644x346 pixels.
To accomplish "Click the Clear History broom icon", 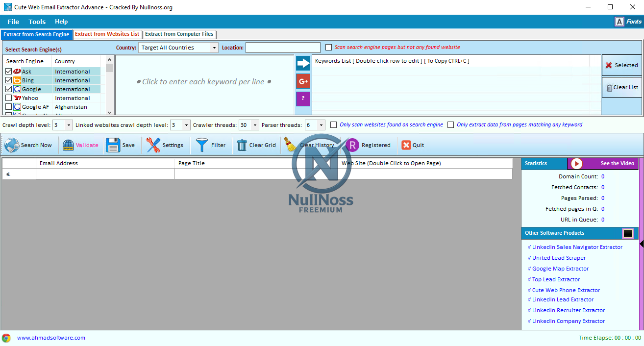I will [x=289, y=145].
